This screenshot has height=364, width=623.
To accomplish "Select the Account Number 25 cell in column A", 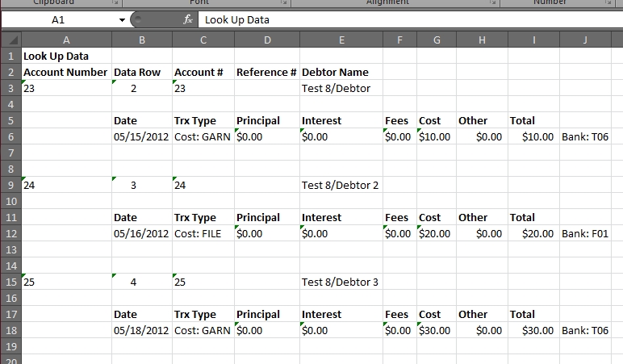I will pos(66,282).
